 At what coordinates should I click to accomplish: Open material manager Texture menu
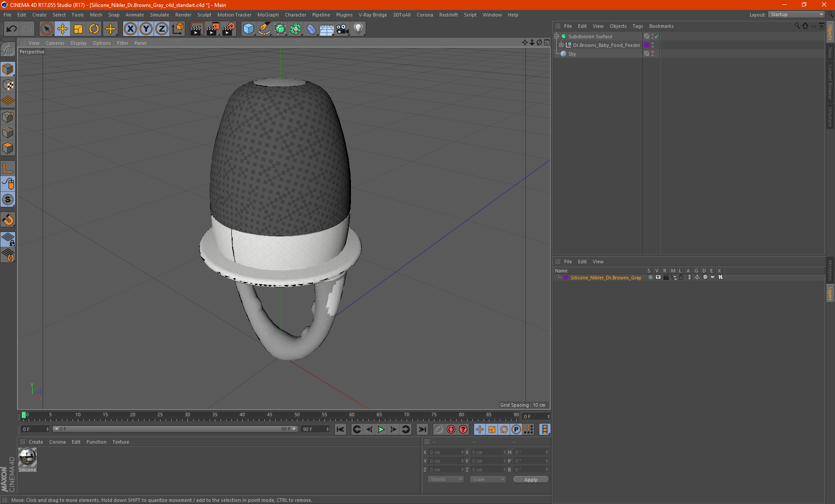(120, 442)
